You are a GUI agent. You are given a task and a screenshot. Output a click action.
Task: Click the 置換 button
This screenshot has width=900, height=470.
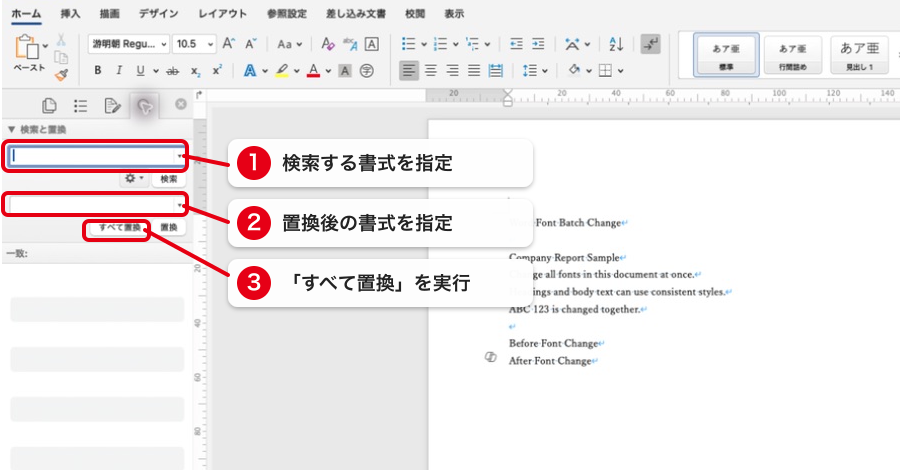tap(169, 227)
